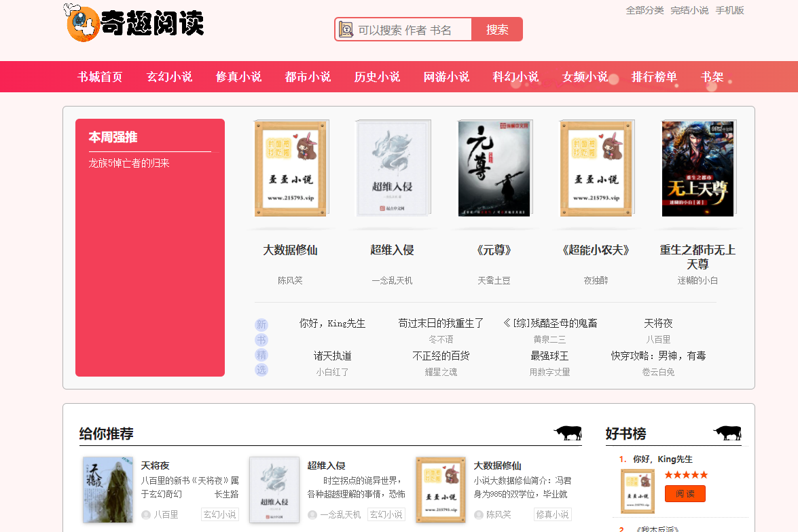The height and width of the screenshot is (532, 798).
Task: Open 超维入侵 title in recommendations
Action: (326, 465)
